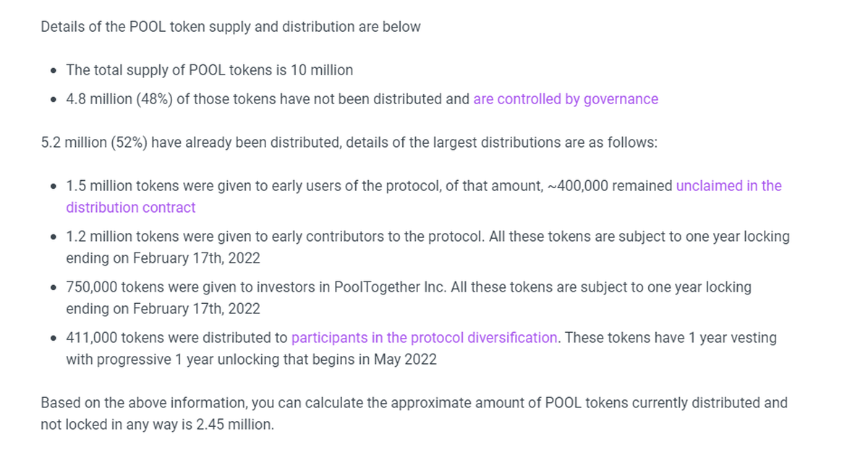Click the "distribution contract" link text
The height and width of the screenshot is (471, 868).
[130, 208]
